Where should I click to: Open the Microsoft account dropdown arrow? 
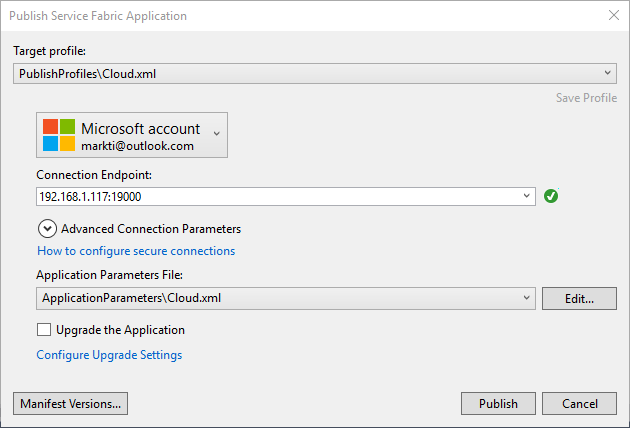tap(217, 134)
